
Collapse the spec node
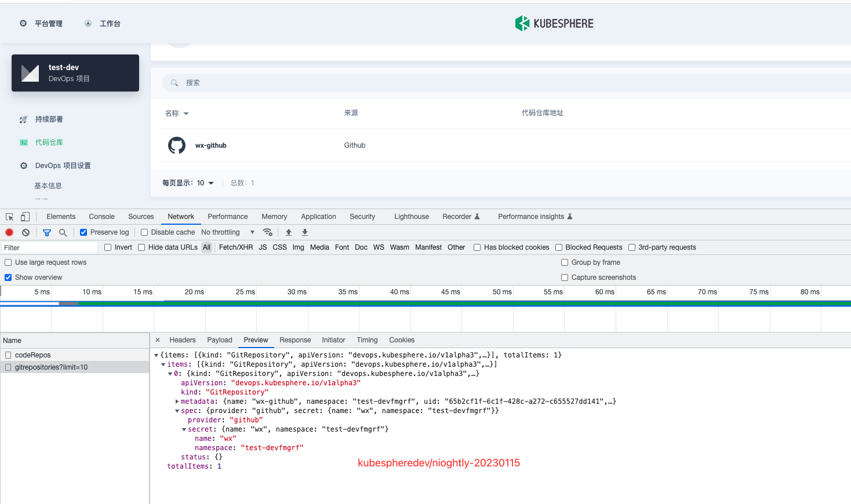click(x=177, y=411)
